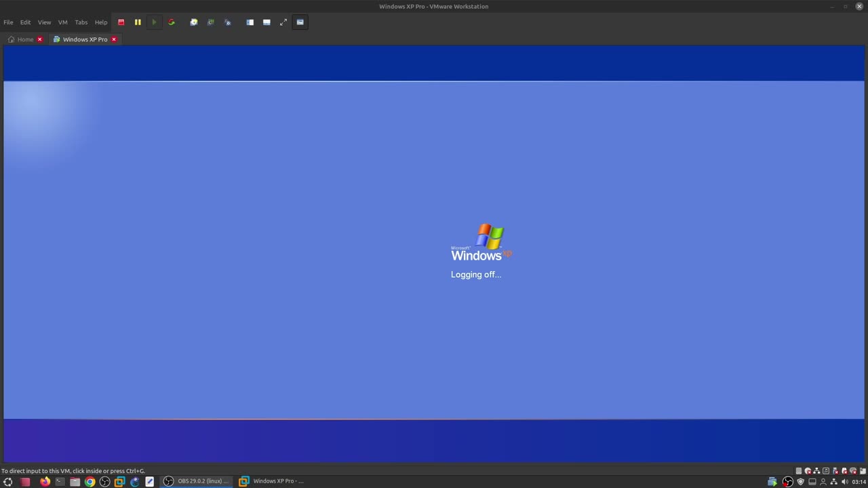Click the green Power On play icon
The height and width of the screenshot is (488, 868).
coord(154,22)
